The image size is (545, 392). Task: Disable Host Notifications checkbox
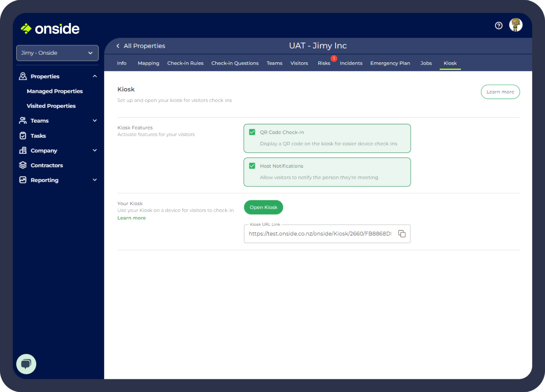coord(252,166)
